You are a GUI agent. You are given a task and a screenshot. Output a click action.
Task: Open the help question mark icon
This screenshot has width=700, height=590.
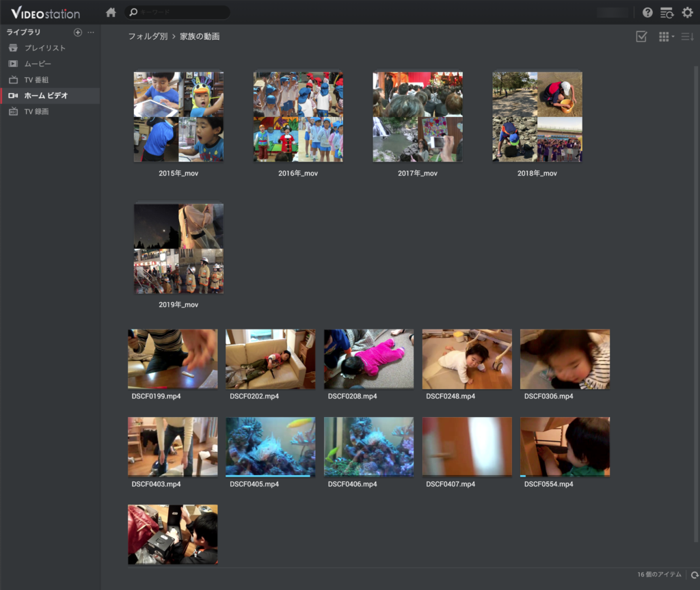pos(647,12)
